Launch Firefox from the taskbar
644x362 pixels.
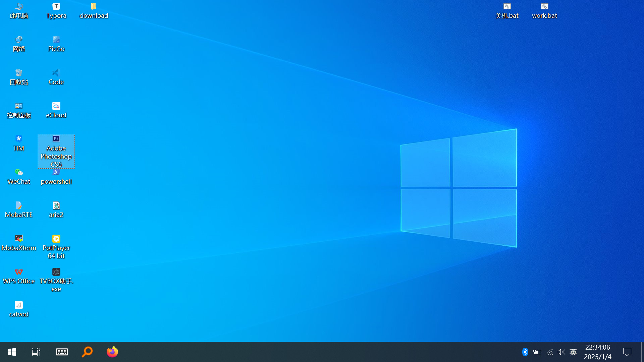(x=112, y=352)
